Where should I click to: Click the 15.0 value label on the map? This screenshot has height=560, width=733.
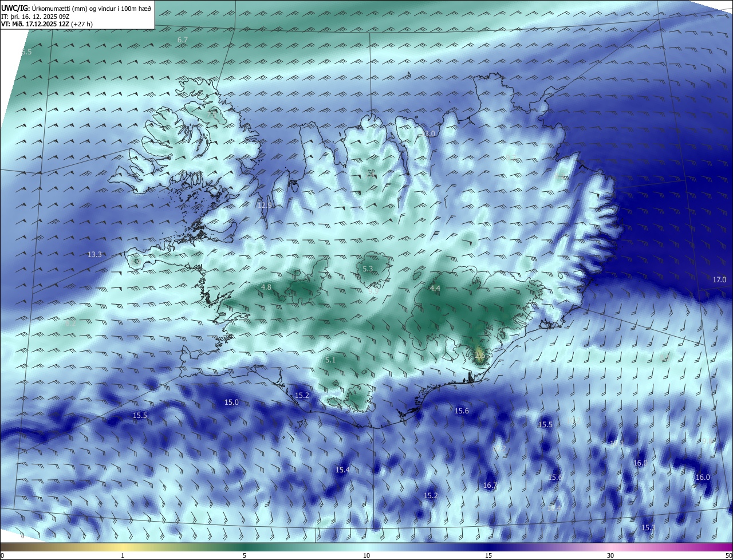click(231, 403)
